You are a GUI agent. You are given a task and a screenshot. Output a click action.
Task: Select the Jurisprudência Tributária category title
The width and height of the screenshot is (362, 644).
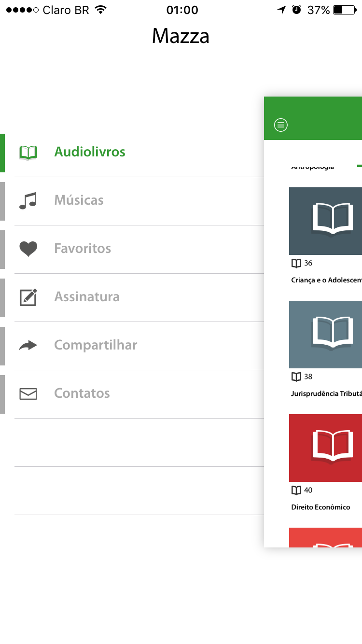click(x=326, y=393)
